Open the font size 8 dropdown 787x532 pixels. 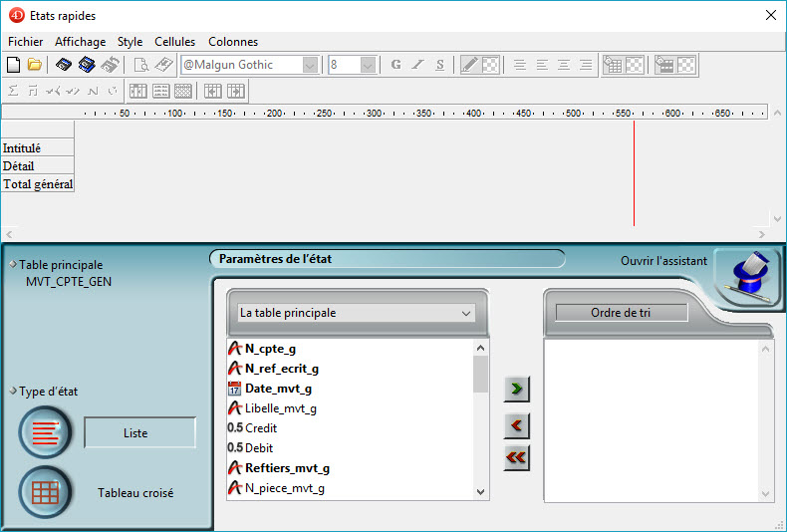[x=368, y=65]
